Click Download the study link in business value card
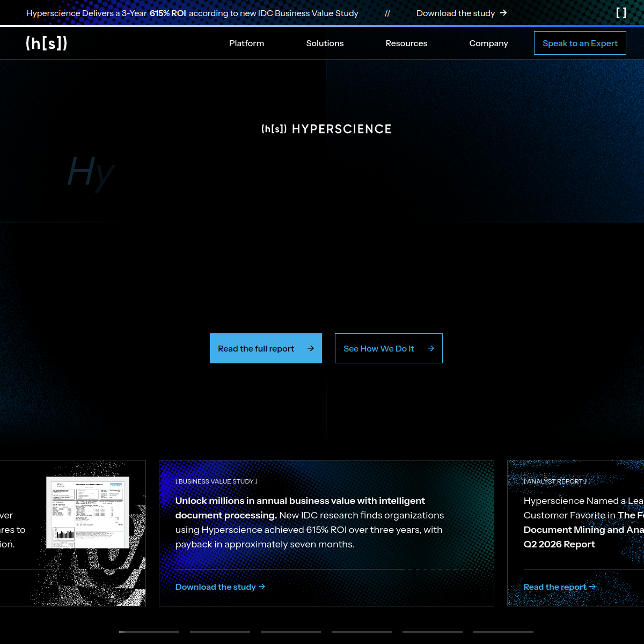This screenshot has height=644, width=644. [x=220, y=587]
